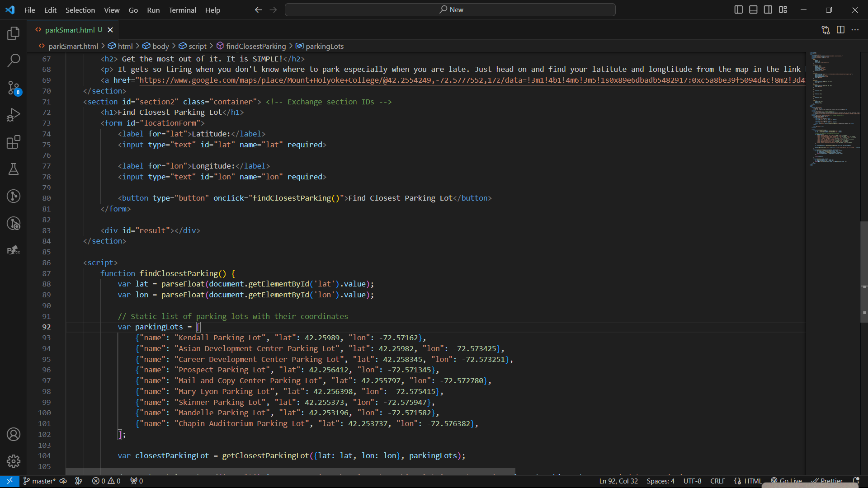868x488 pixels.
Task: Open the Search view icon
Action: pos(14,60)
